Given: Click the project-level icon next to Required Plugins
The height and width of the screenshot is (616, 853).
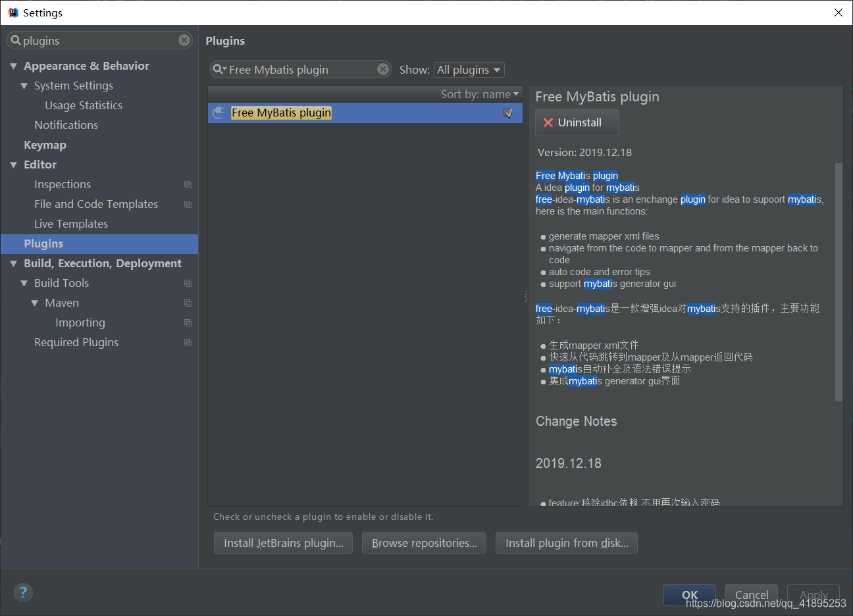Looking at the screenshot, I should tap(188, 342).
